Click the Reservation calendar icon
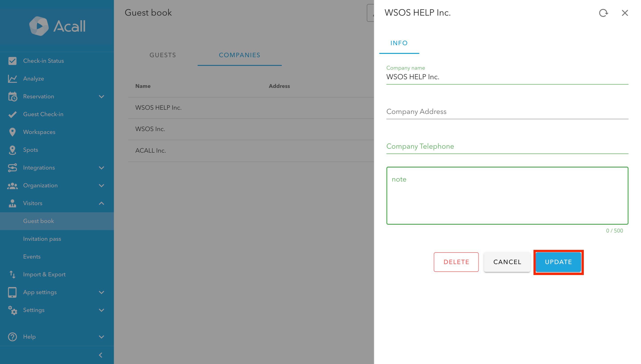The image size is (641, 364). [12, 96]
